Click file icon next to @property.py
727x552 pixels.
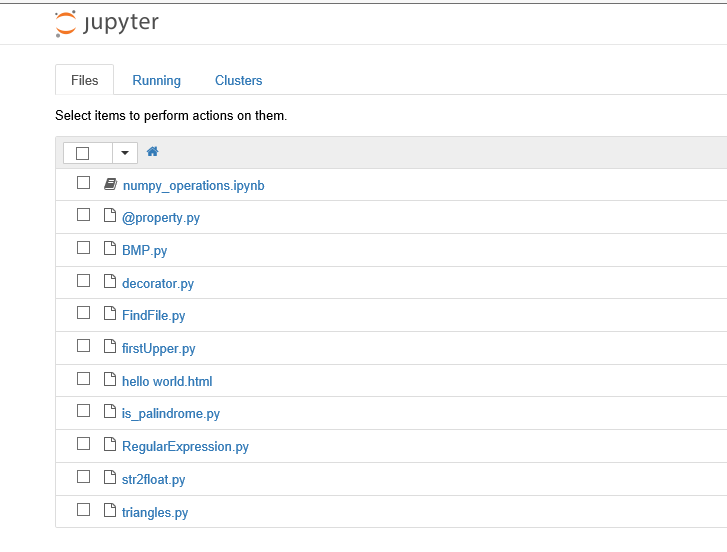point(110,215)
